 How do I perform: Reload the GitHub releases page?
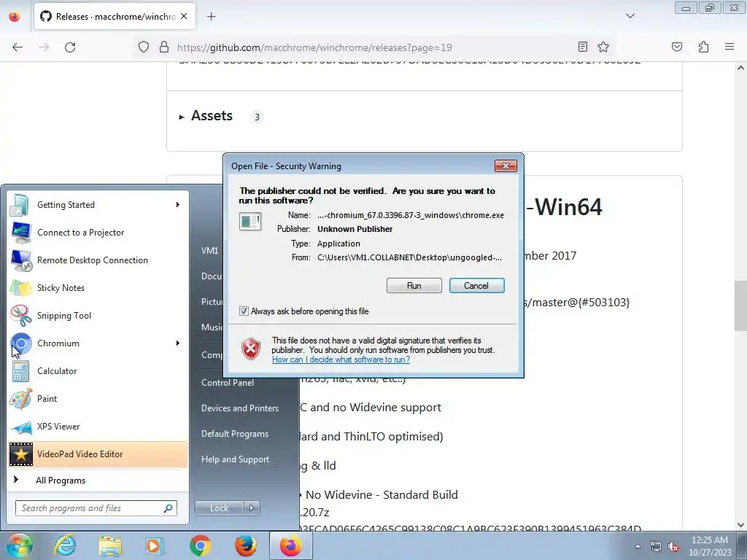[70, 47]
